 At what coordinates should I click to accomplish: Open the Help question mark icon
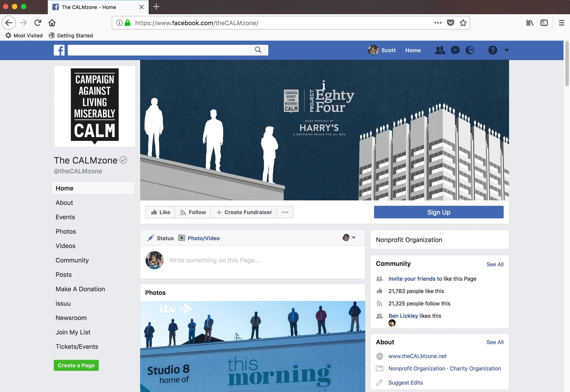[x=493, y=50]
